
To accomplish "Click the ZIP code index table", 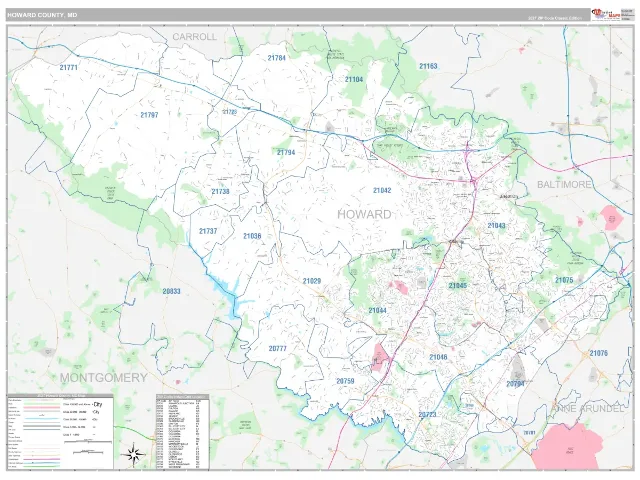I will pyautogui.click(x=182, y=432).
